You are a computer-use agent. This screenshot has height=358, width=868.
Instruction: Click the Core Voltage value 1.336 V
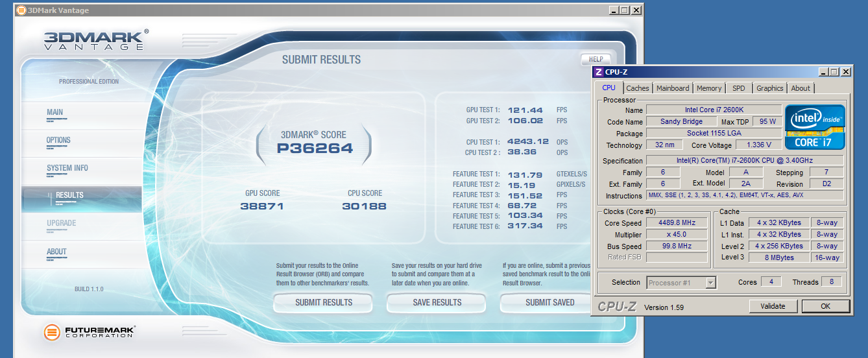click(758, 145)
